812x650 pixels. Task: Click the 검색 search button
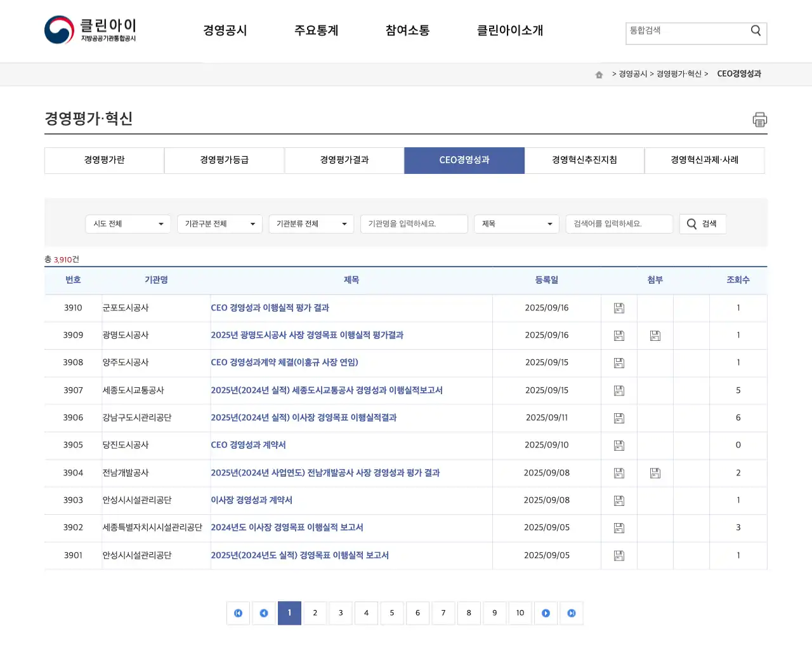pos(702,223)
